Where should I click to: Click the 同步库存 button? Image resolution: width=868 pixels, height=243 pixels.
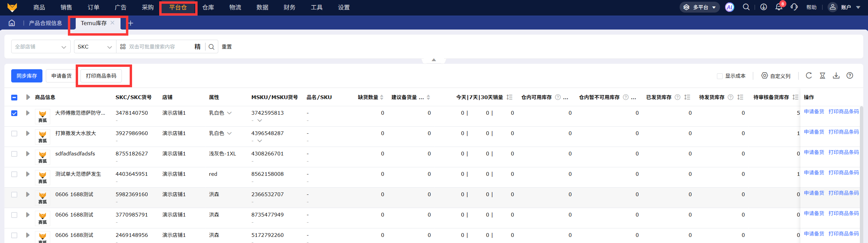click(27, 76)
